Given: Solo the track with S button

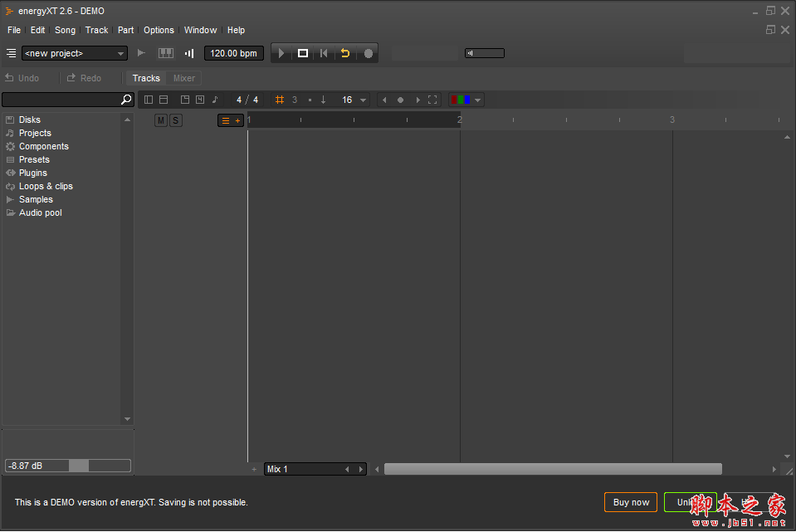Looking at the screenshot, I should coord(175,120).
